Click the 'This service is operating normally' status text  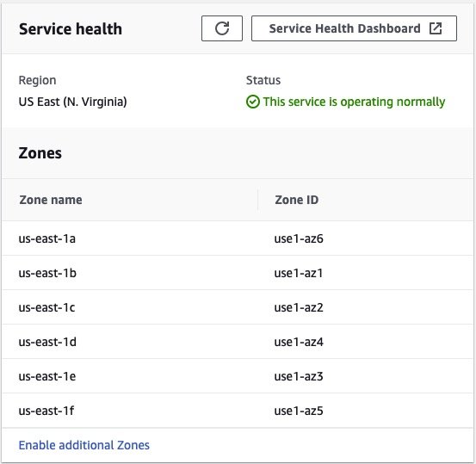354,102
